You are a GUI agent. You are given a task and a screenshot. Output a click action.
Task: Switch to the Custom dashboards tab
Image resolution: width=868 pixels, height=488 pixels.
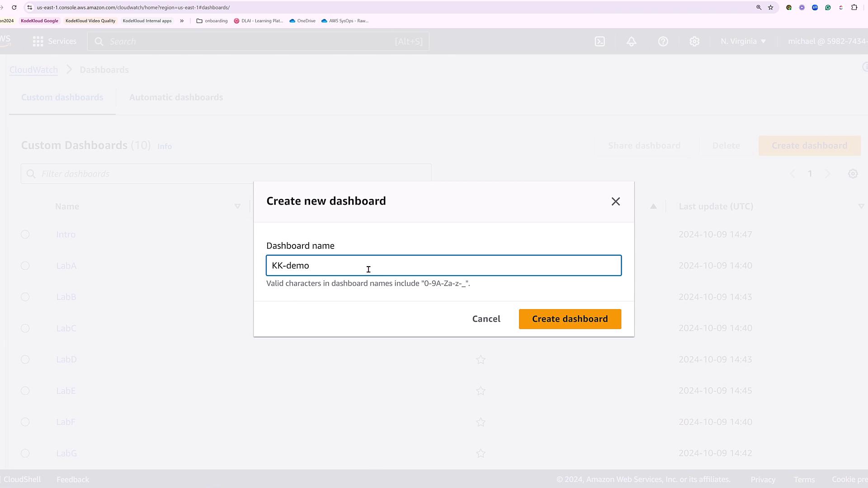click(62, 98)
